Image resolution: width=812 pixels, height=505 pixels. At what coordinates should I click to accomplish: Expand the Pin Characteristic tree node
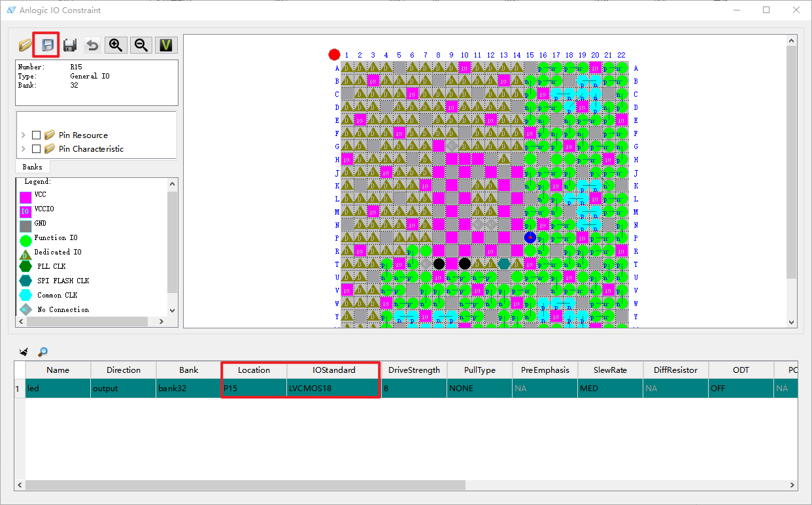24,148
